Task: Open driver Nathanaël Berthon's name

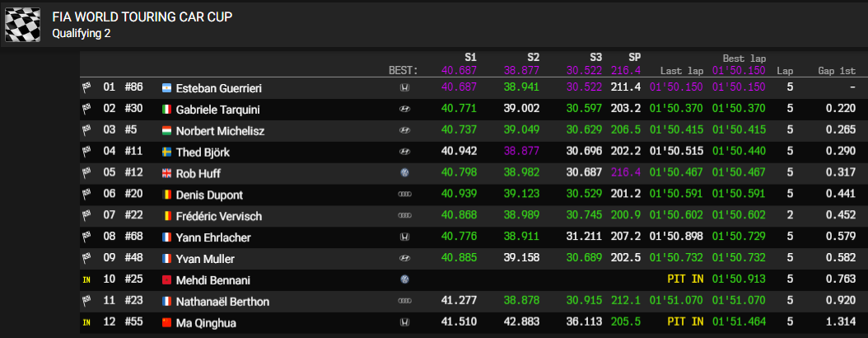Action: (x=222, y=302)
